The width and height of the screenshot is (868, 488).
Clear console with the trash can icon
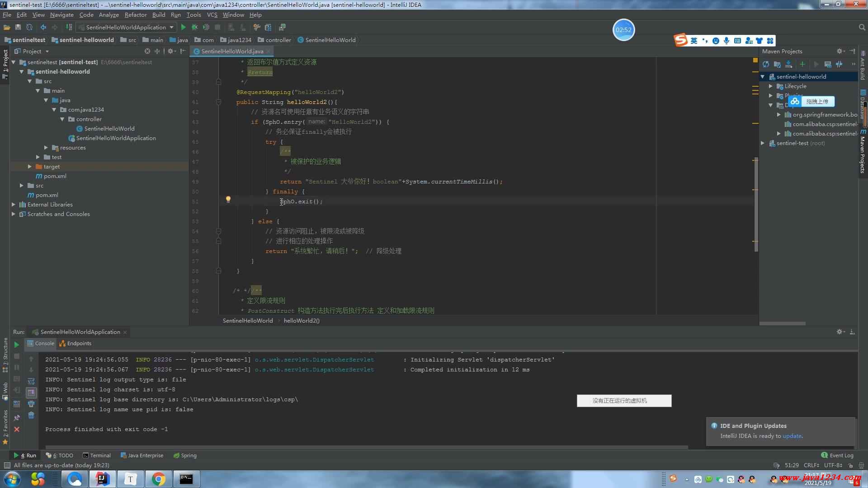pyautogui.click(x=31, y=415)
